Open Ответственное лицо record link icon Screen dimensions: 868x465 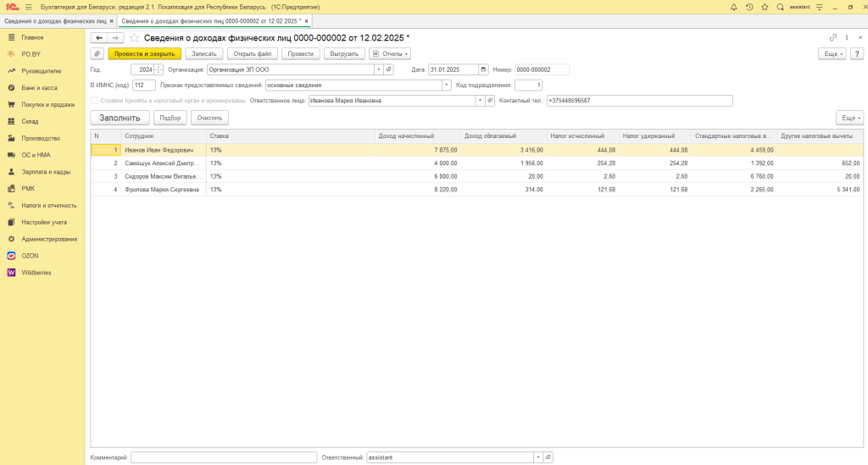tap(490, 101)
